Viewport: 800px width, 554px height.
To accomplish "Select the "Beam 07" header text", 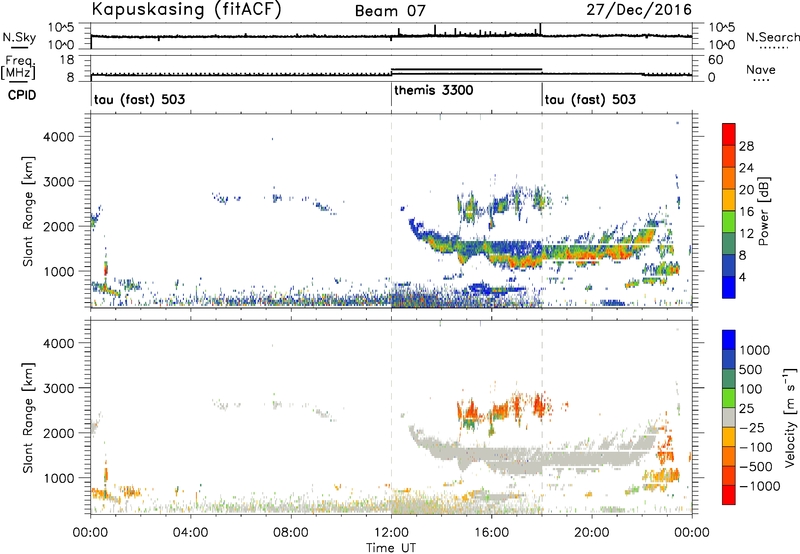I will 390,11.
